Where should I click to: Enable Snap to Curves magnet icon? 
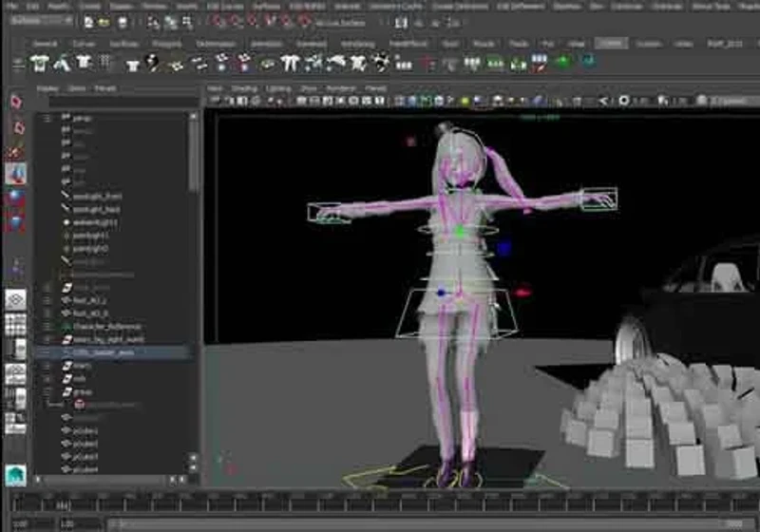(235, 21)
